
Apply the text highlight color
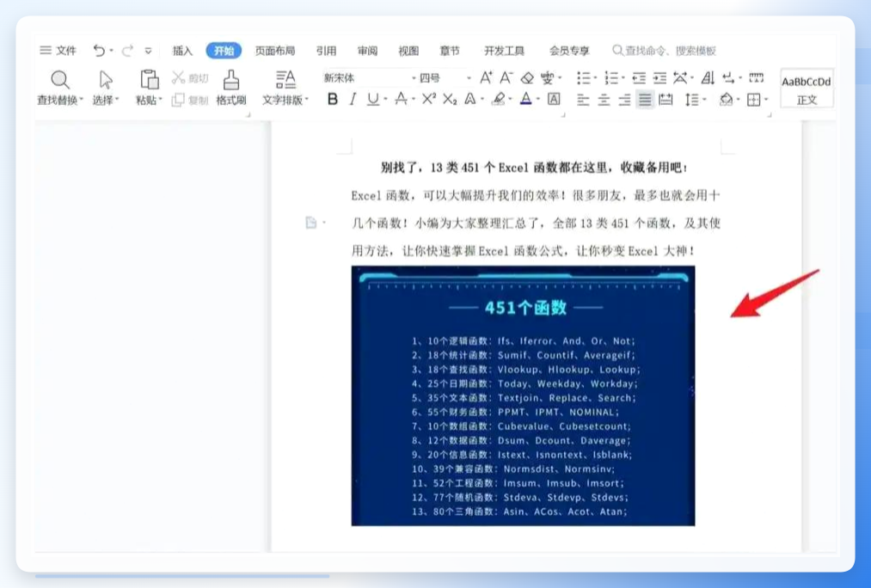coord(499,100)
